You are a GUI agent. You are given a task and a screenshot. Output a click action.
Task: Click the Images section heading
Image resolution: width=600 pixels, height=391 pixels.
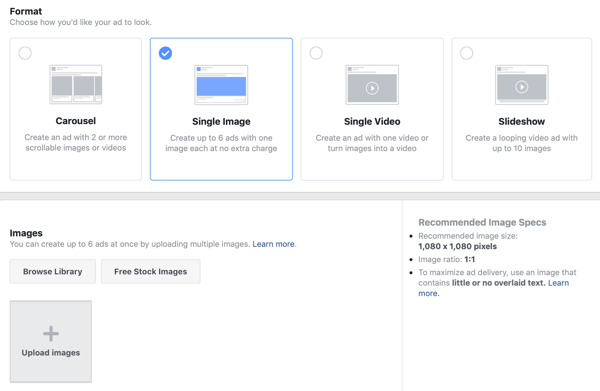(x=26, y=233)
